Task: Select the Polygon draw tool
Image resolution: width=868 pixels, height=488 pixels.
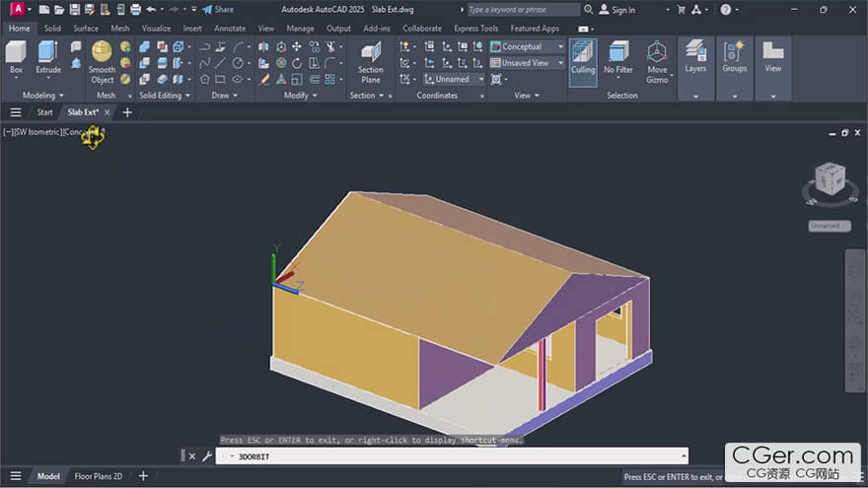Action: (204, 79)
